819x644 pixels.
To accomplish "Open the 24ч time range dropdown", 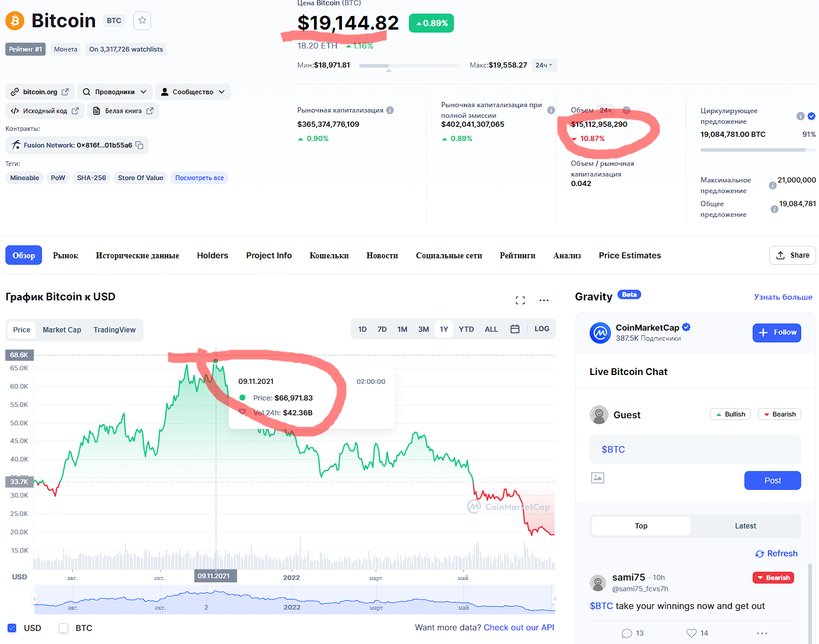I will pyautogui.click(x=544, y=65).
